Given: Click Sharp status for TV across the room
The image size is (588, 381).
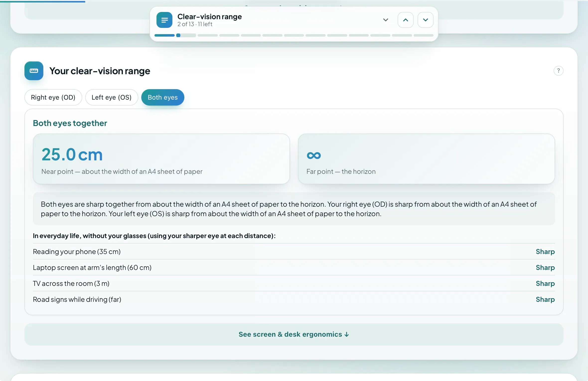Looking at the screenshot, I should (545, 283).
